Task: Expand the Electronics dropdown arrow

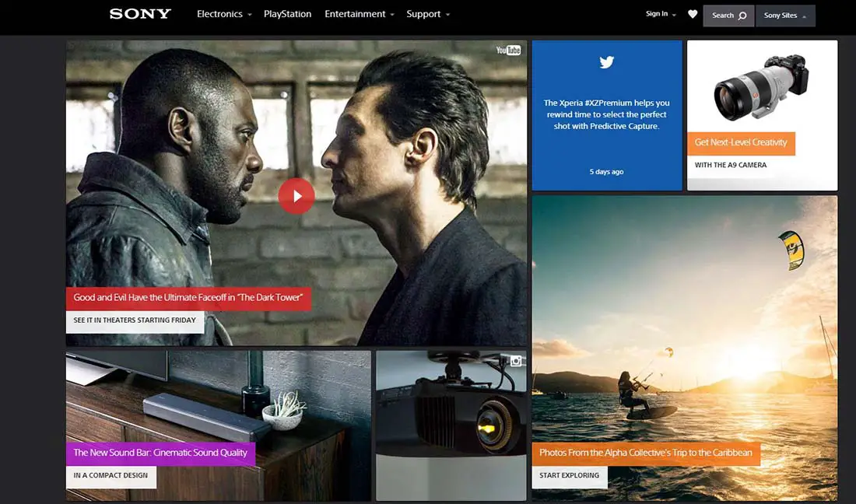Action: (250, 15)
